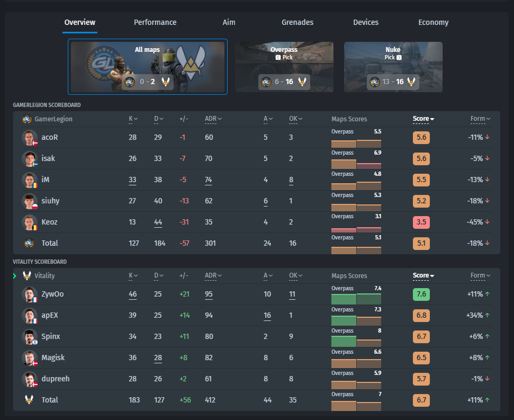The width and height of the screenshot is (514, 420).
Task: Select the All maps card
Action: [x=148, y=67]
